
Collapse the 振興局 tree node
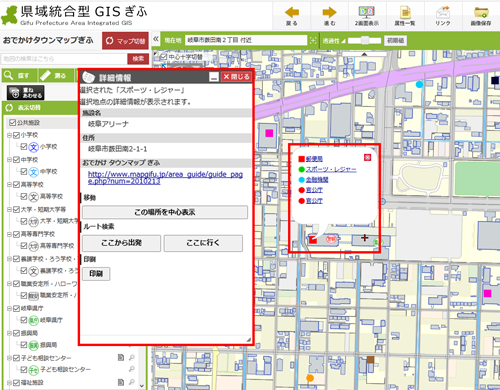click(x=9, y=333)
